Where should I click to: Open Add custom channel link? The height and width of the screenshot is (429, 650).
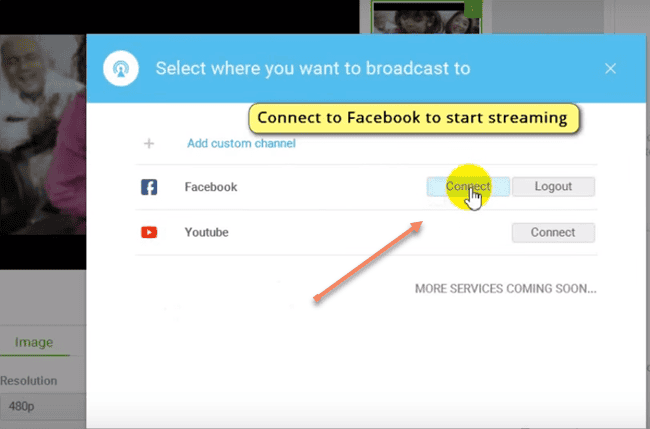click(241, 143)
